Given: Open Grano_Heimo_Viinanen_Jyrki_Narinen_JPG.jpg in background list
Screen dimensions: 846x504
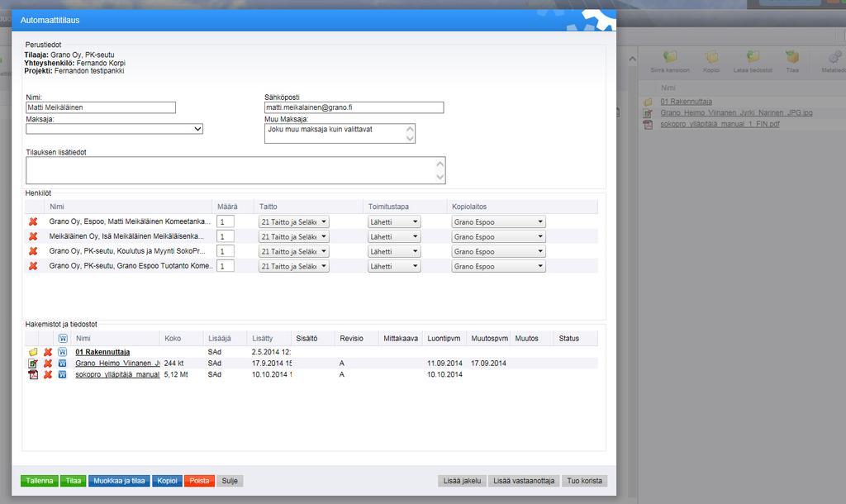Looking at the screenshot, I should pos(736,112).
